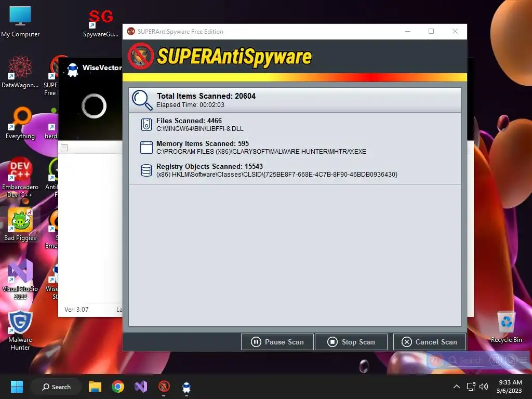Image resolution: width=532 pixels, height=399 pixels.
Task: Expand the hidden system tray icons chevron
Action: pos(457,387)
